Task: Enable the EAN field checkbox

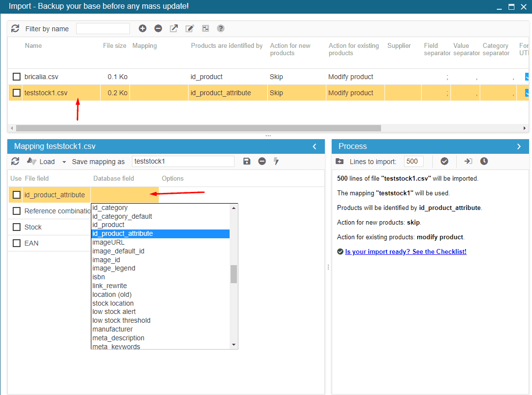Action: pyautogui.click(x=17, y=243)
